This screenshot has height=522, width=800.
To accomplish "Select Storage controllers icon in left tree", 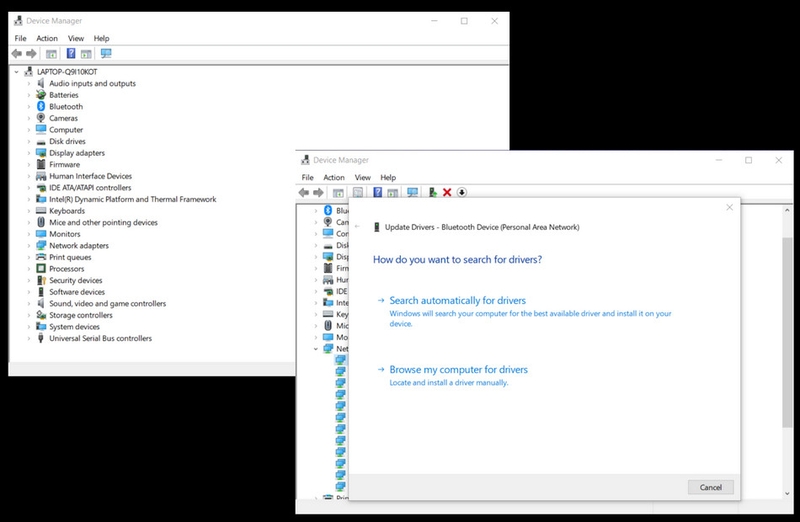I will click(x=41, y=315).
